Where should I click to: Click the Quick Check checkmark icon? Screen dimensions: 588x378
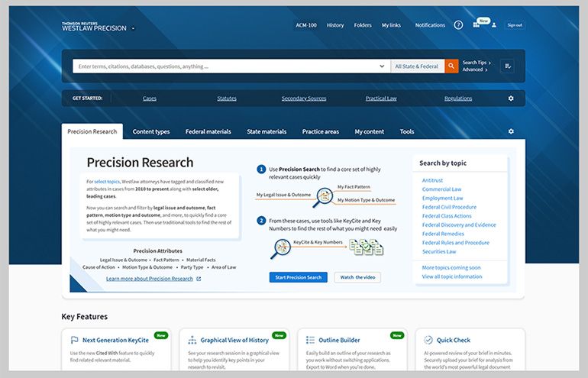pos(428,341)
